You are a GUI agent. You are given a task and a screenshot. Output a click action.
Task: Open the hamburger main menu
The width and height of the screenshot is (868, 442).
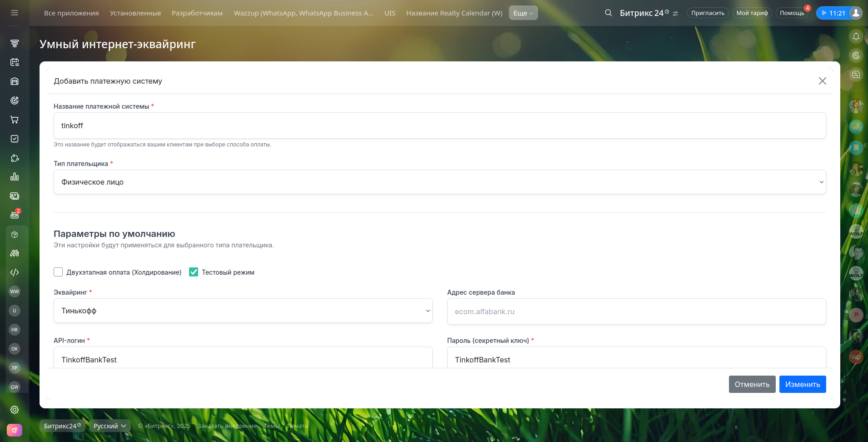click(x=15, y=13)
